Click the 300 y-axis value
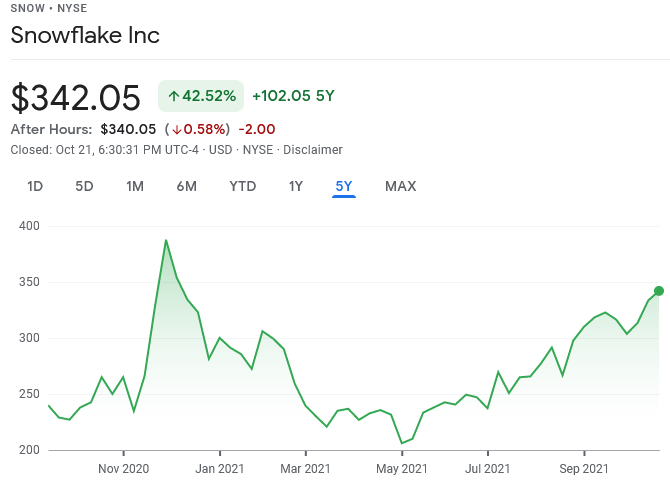The height and width of the screenshot is (492, 670). coord(29,338)
